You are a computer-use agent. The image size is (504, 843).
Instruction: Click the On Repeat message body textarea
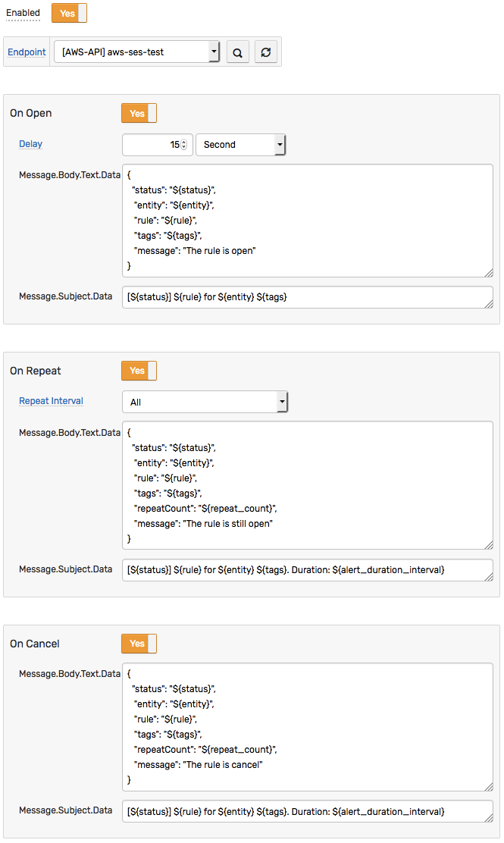click(x=308, y=485)
